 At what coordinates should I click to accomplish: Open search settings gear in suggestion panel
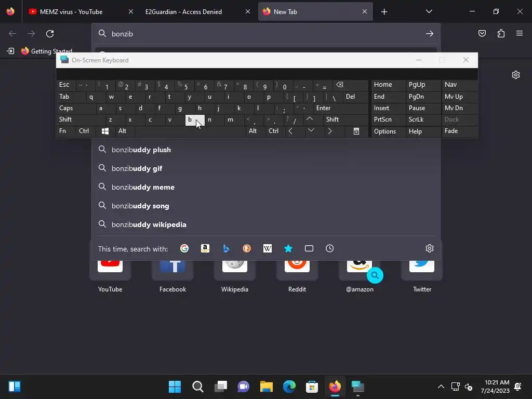(430, 248)
